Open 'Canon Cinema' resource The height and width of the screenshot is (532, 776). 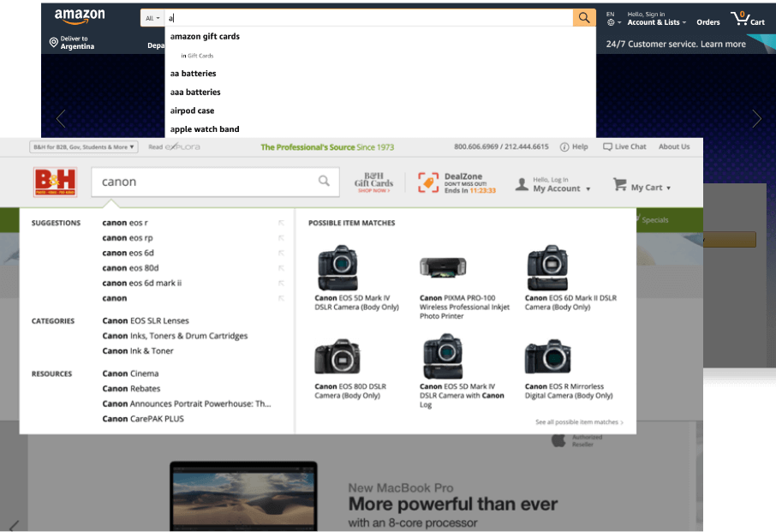(131, 374)
